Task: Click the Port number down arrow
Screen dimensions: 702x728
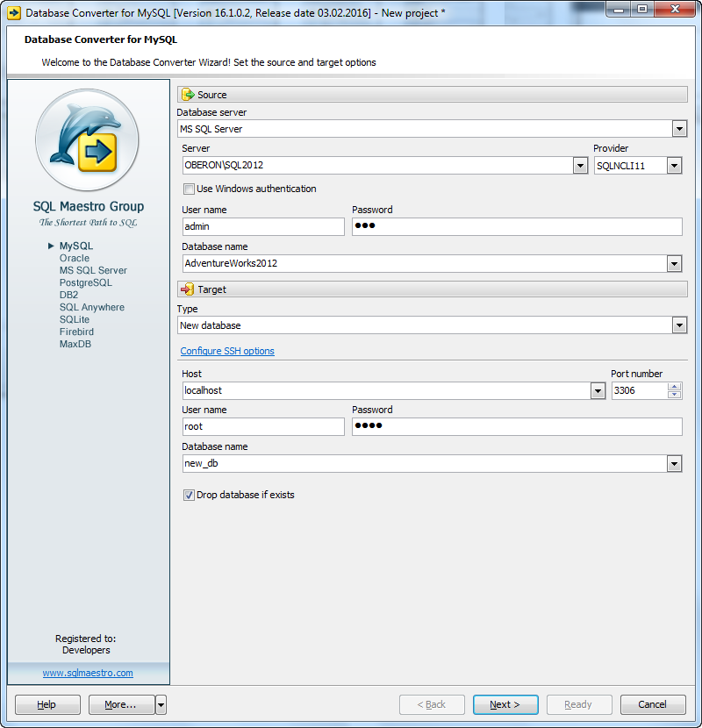Action: pos(675,395)
